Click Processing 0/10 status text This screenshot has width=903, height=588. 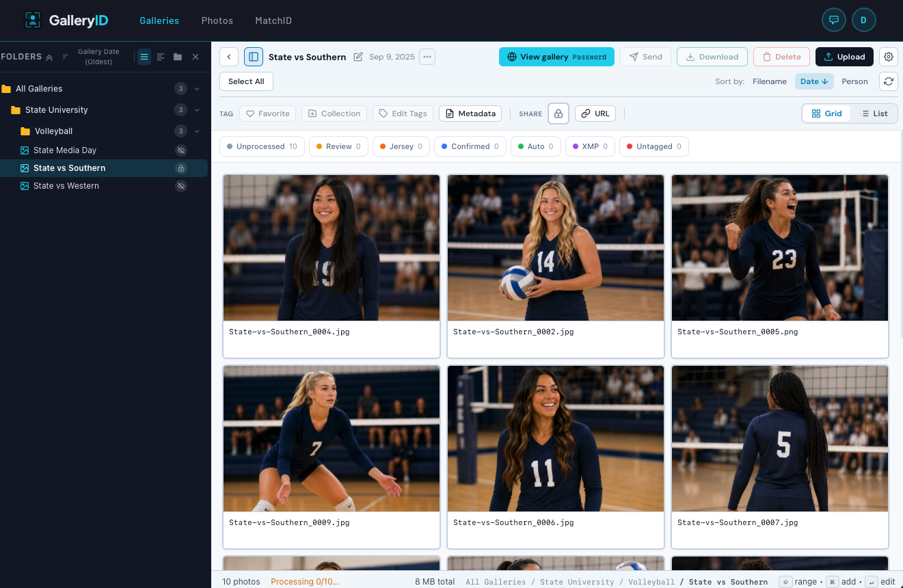pyautogui.click(x=305, y=582)
